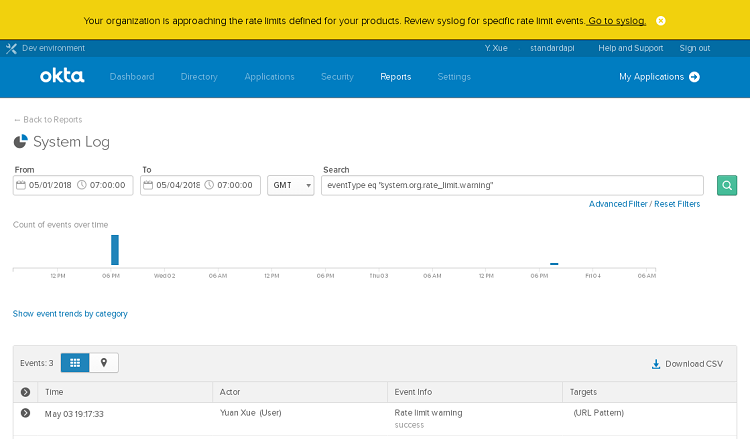Follow the Go to syslog link
The height and width of the screenshot is (439, 750).
tap(617, 21)
